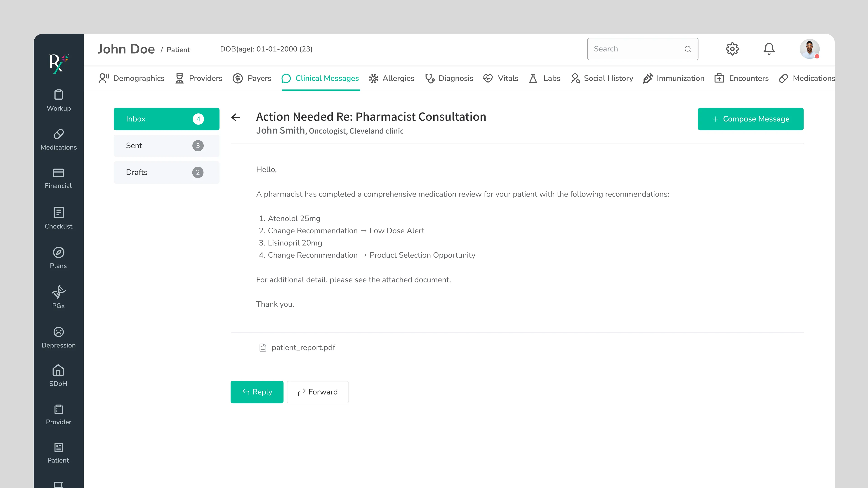This screenshot has height=488, width=868.
Task: Open the PGx DNA icon
Action: coord(59,292)
